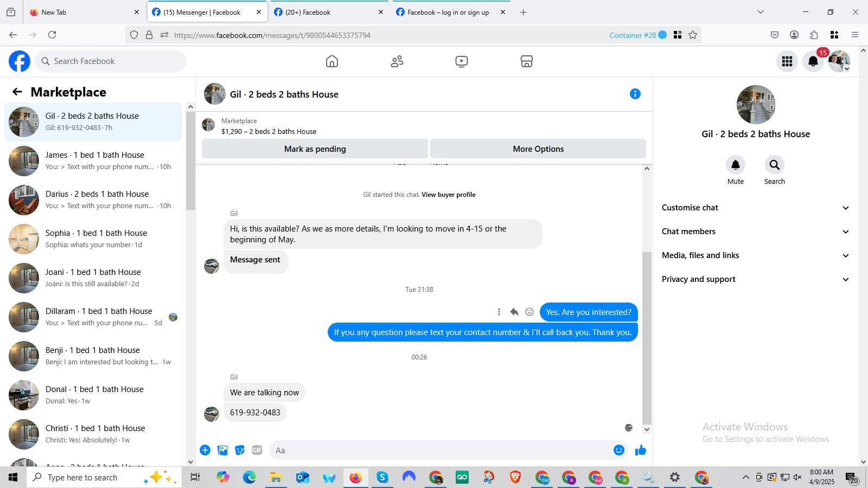Image resolution: width=868 pixels, height=488 pixels.
Task: Open the View buyer profile link
Action: point(449,195)
